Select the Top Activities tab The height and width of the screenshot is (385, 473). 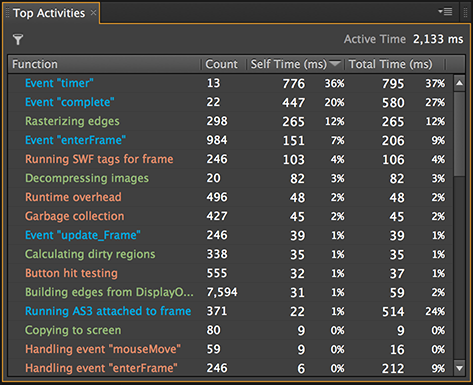click(49, 13)
